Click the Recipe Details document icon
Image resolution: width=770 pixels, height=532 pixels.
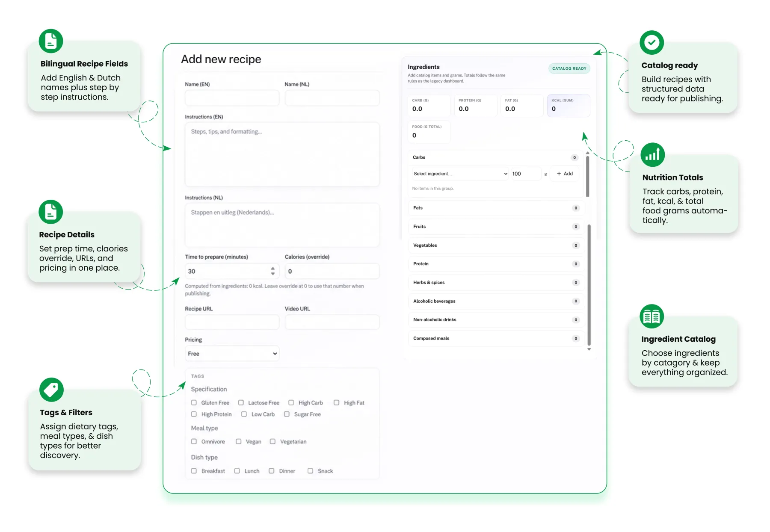(x=51, y=212)
